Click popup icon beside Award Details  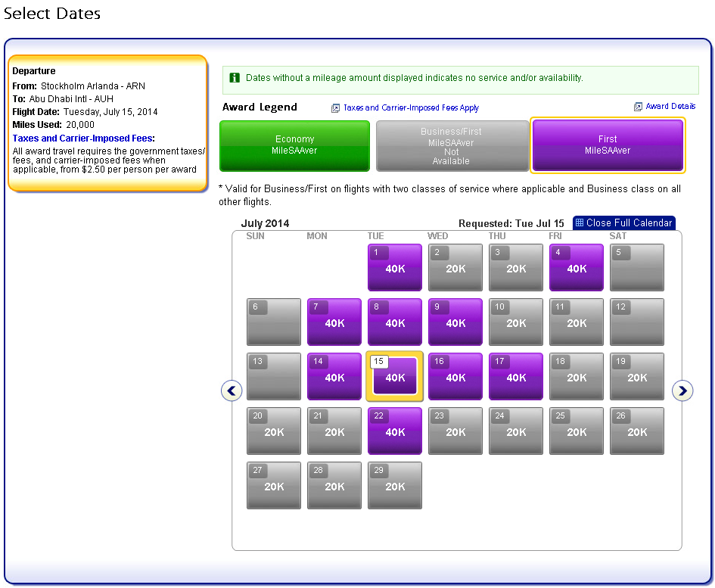[x=638, y=107]
